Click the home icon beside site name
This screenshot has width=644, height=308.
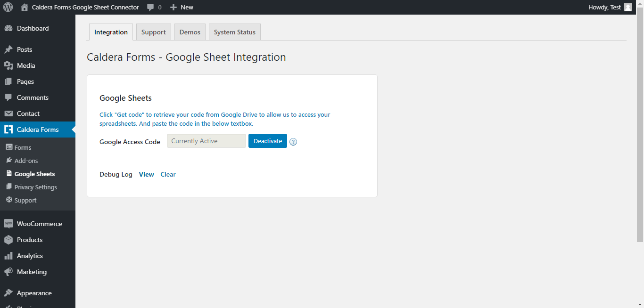[x=25, y=7]
